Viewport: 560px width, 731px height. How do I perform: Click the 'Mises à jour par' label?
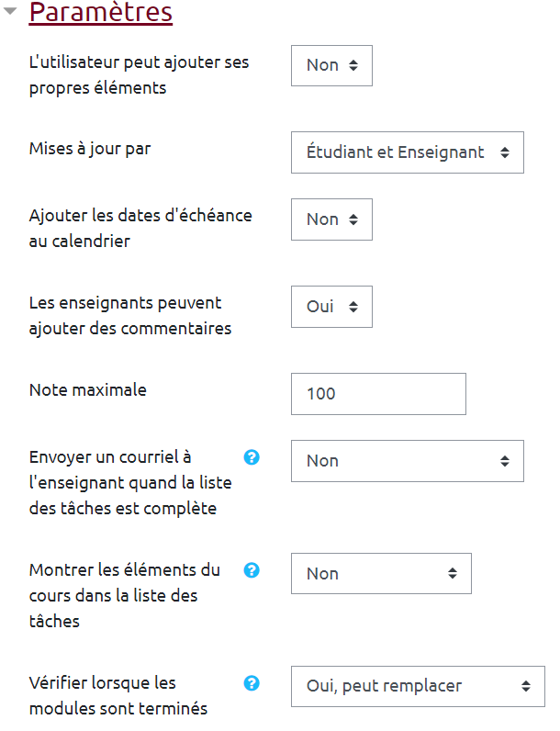point(90,149)
